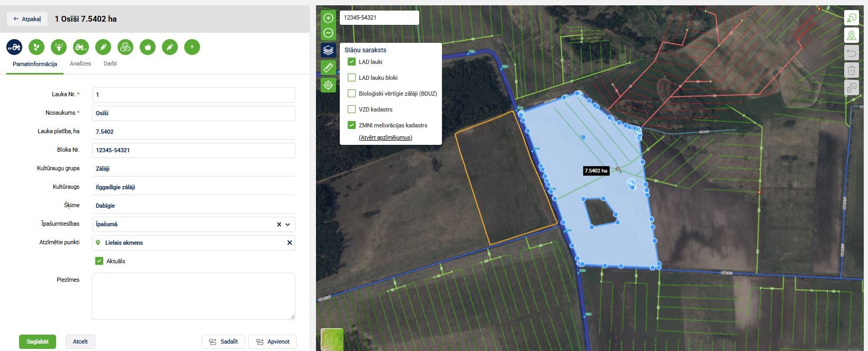The width and height of the screenshot is (868, 351).
Task: Uncheck the LAD lauki layer
Action: point(351,62)
